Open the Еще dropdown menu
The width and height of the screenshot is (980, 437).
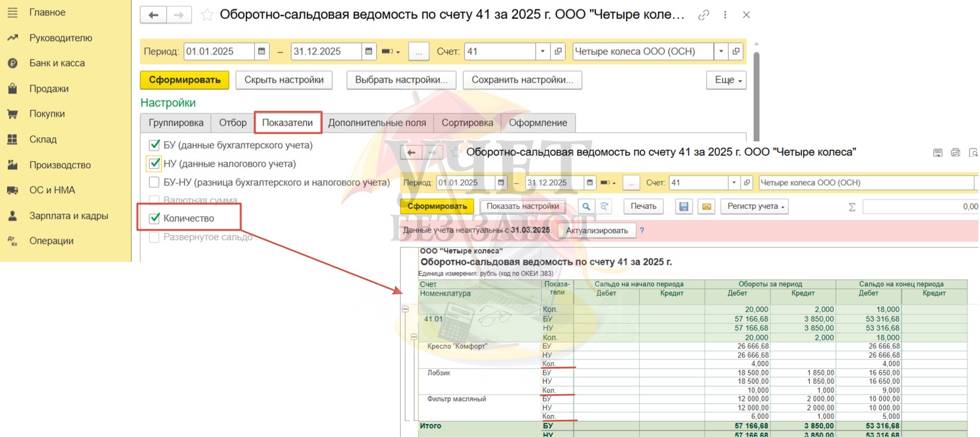726,80
